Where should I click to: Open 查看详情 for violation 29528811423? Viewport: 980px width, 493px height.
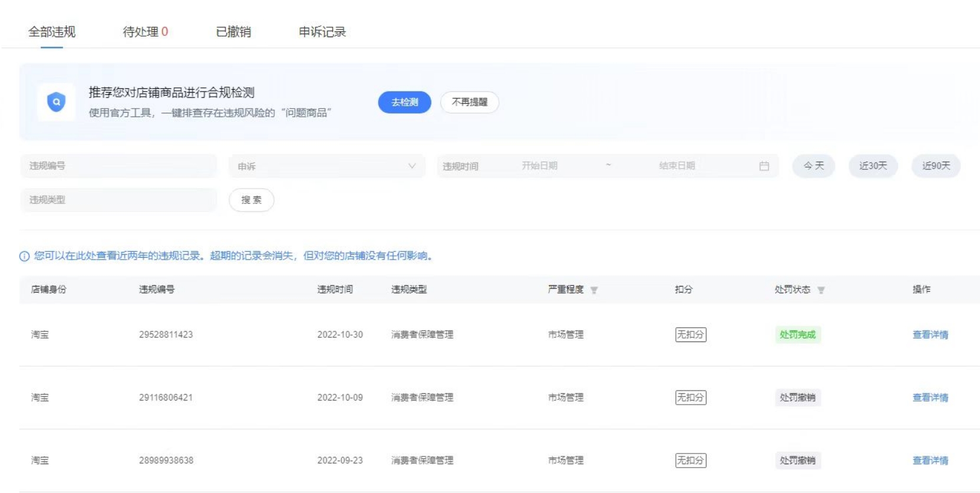tap(930, 334)
